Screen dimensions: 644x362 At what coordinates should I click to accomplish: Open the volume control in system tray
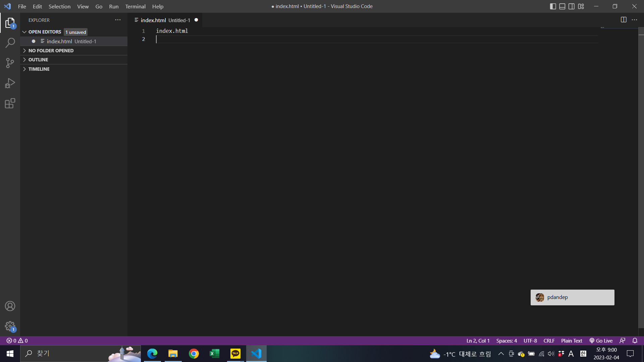click(551, 354)
